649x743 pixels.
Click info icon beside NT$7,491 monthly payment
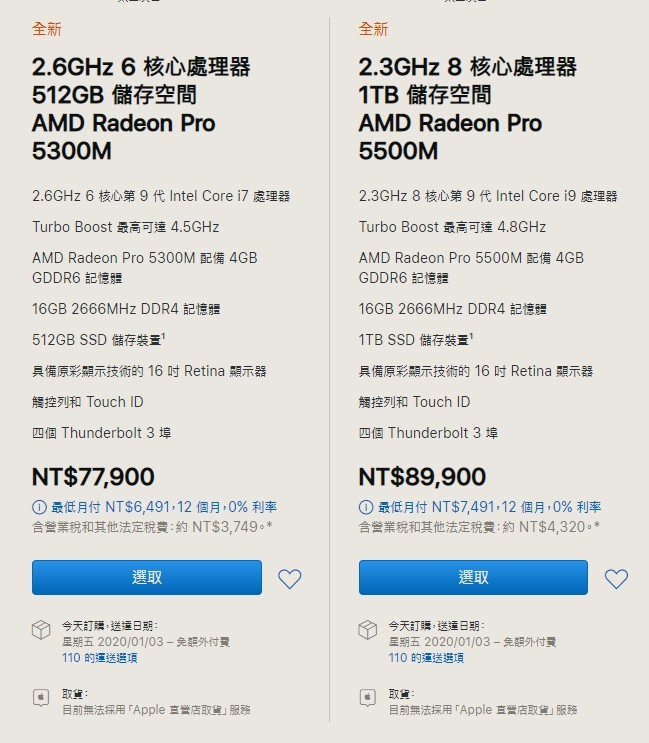(366, 507)
